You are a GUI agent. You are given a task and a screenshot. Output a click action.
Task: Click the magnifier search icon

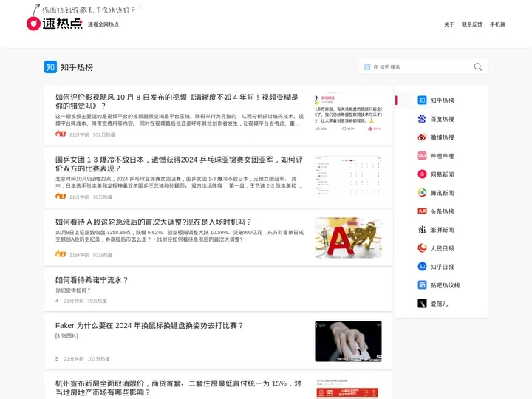[x=478, y=66]
